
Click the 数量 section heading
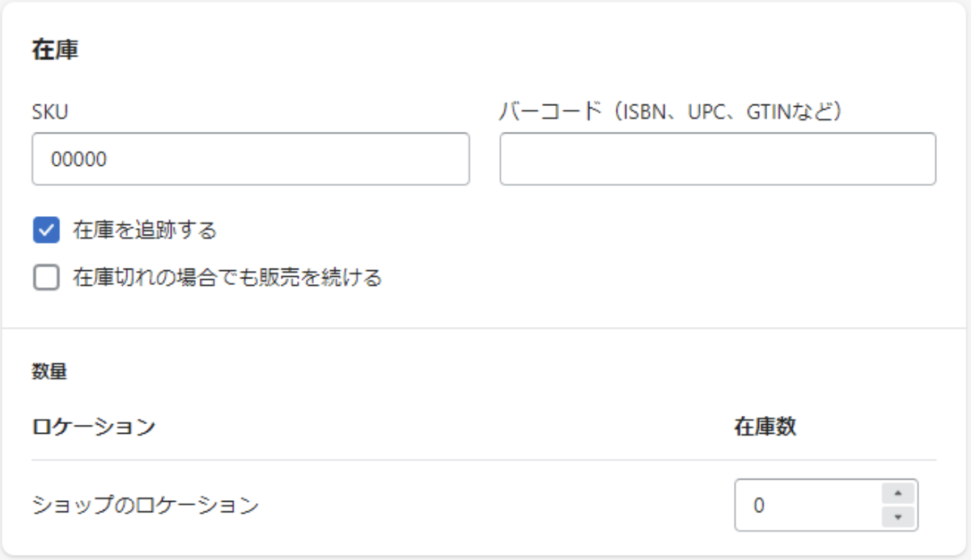click(x=49, y=371)
